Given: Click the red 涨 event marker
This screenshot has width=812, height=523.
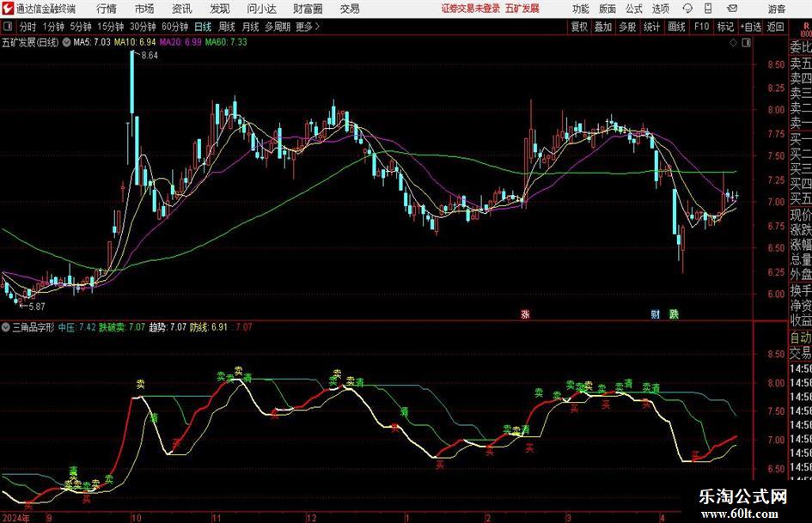Looking at the screenshot, I should pos(525,313).
